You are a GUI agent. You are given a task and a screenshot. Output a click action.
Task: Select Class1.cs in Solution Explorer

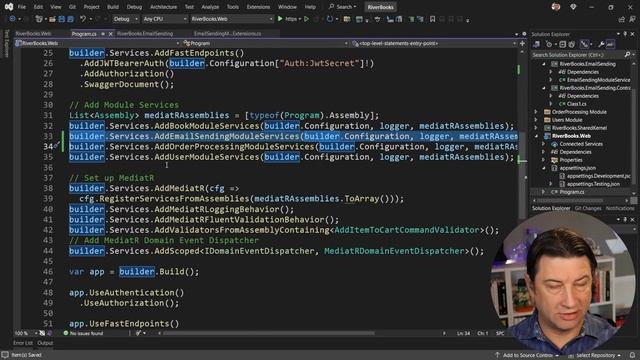pyautogui.click(x=576, y=104)
